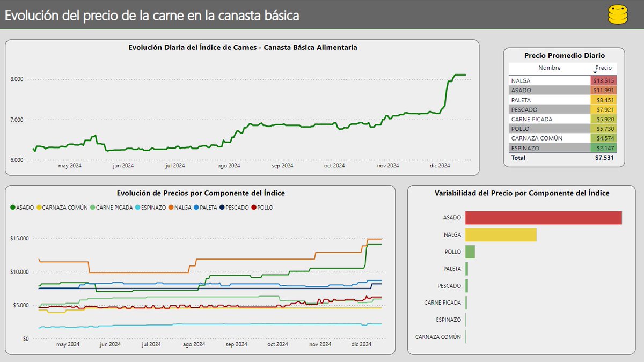This screenshot has height=362, width=644.
Task: Click the red $13.515 price cell
Action: click(x=603, y=81)
